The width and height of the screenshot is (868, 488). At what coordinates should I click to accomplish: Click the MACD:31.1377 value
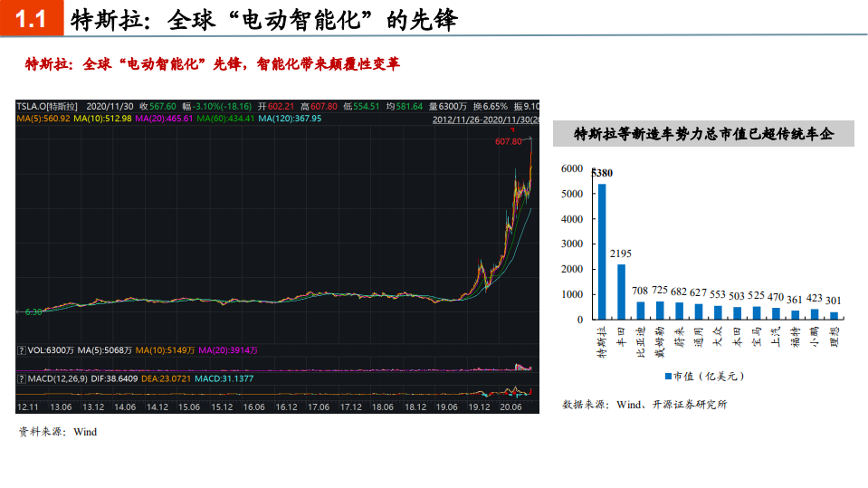point(224,378)
